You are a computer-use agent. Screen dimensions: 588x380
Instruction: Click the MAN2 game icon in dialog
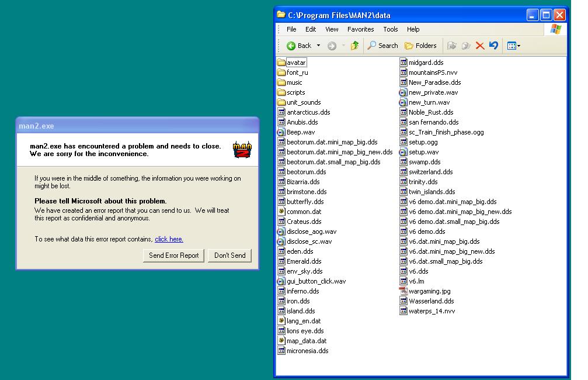(x=242, y=150)
